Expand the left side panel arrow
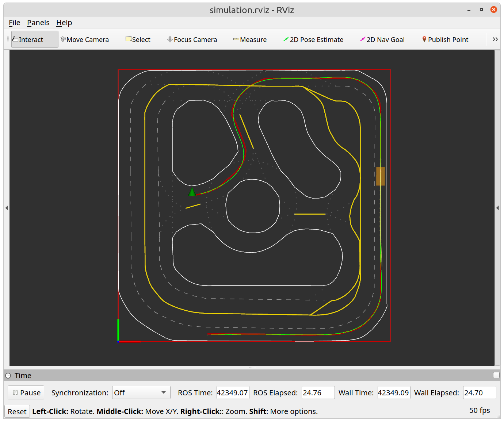504x422 pixels. [x=7, y=208]
